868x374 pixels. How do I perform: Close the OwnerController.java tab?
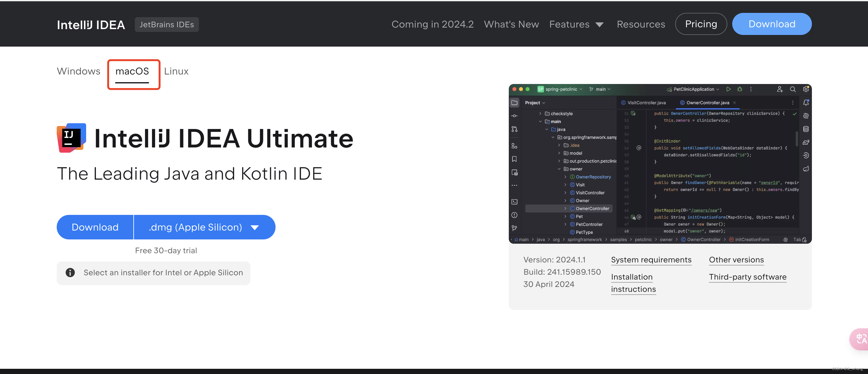[734, 103]
